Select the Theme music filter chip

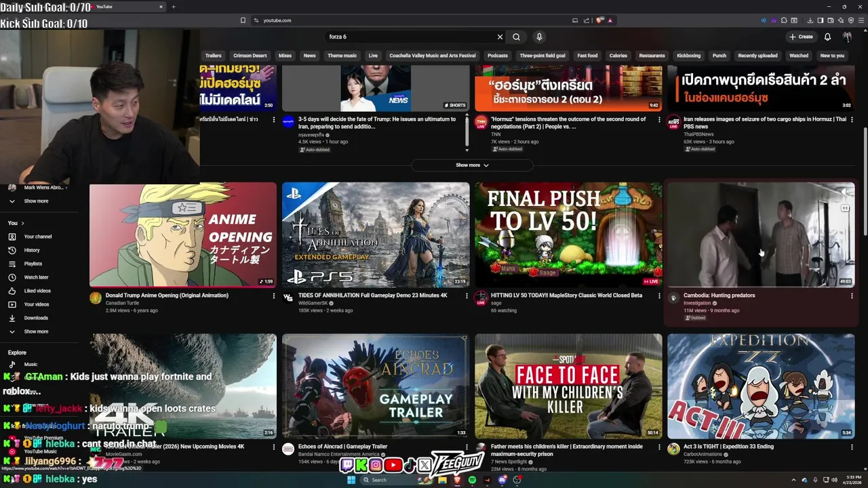click(342, 56)
